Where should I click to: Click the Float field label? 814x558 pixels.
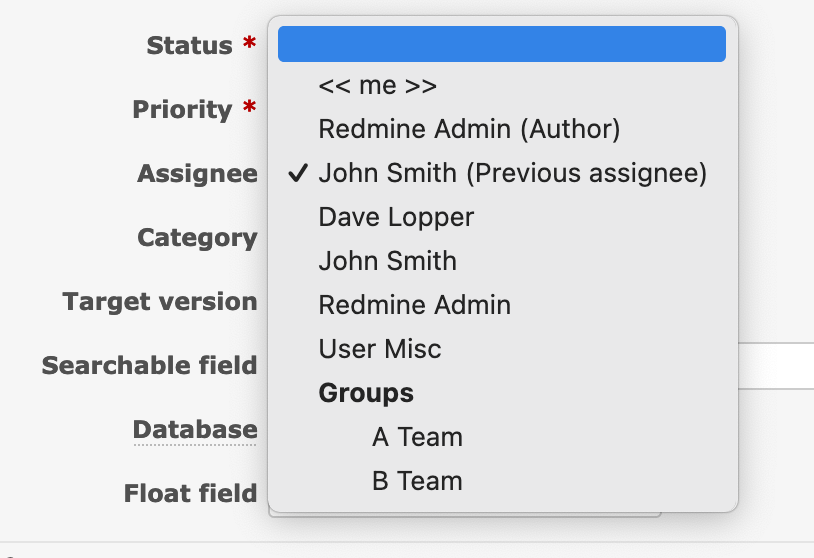(x=190, y=494)
